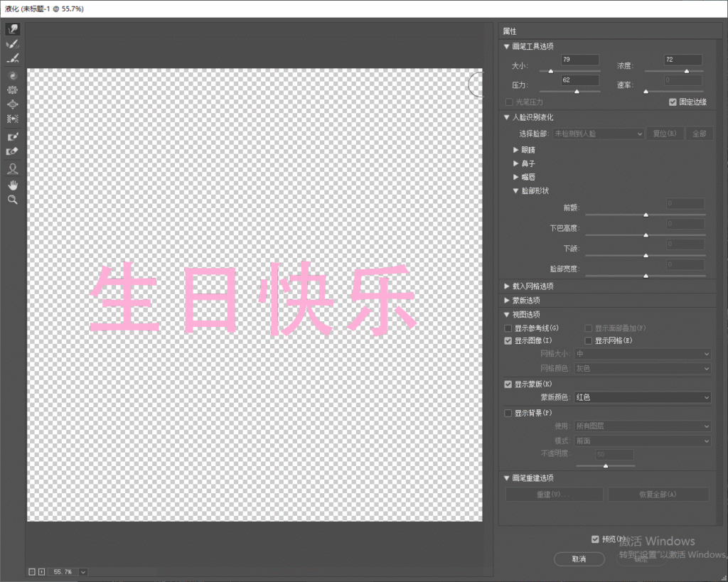The image size is (728, 582).
Task: Adjust the 大小 brush size slider
Action: (x=551, y=71)
